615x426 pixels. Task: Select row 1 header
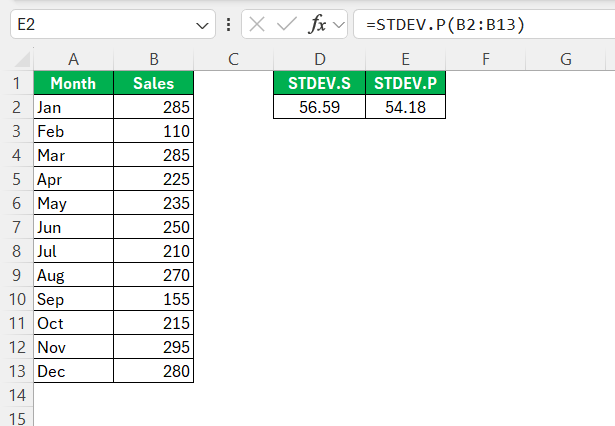click(x=16, y=83)
